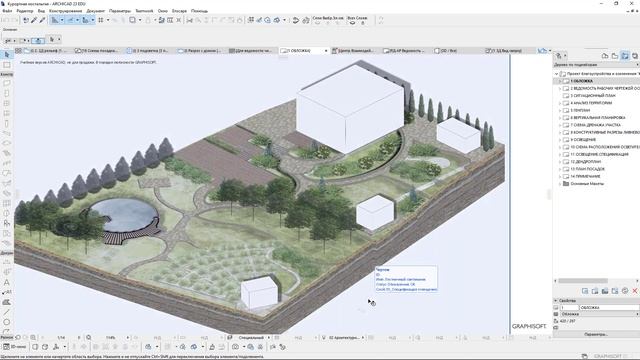The image size is (640, 360).
Task: Select layout 13 ПЛАН ПОСАДОК in navigator
Action: click(x=587, y=169)
